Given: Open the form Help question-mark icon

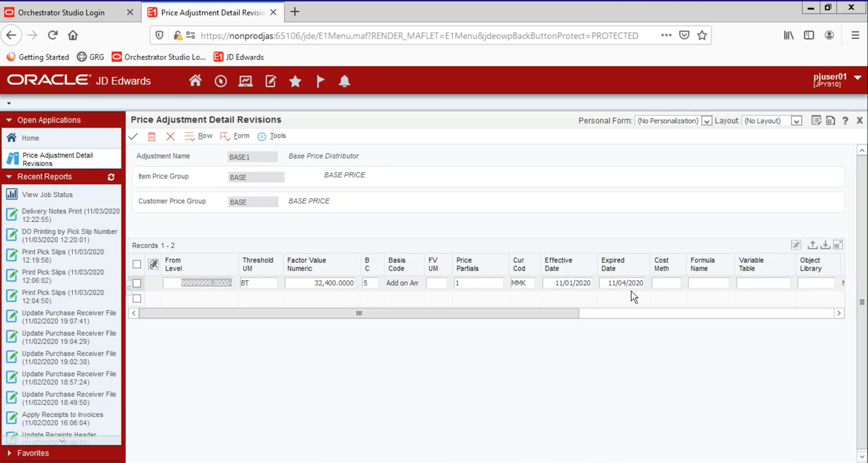Looking at the screenshot, I should 845,121.
